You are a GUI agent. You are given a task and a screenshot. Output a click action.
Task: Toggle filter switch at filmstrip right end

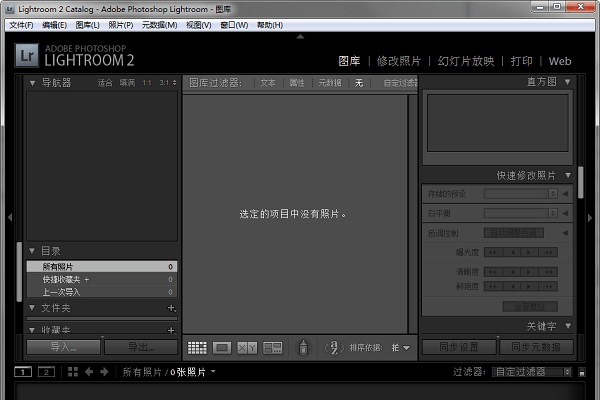point(582,372)
